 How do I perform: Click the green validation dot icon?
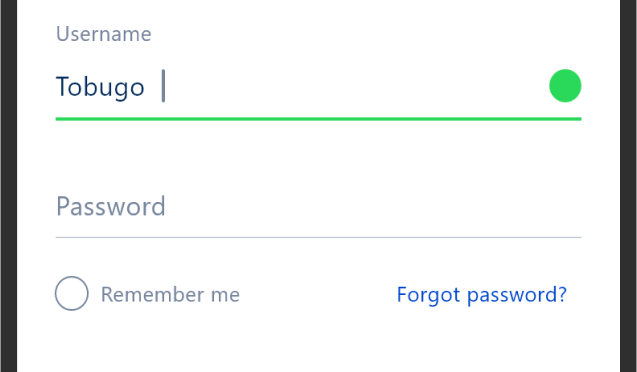[x=565, y=86]
